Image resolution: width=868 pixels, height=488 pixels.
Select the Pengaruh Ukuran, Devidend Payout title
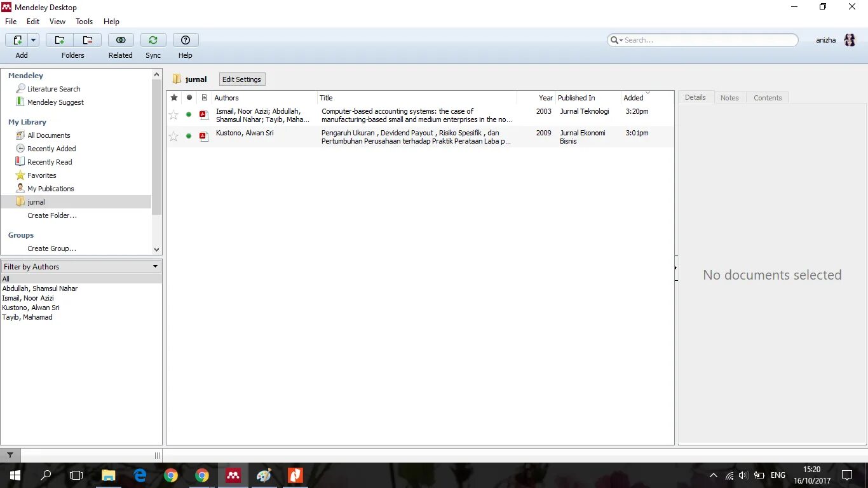[x=416, y=137]
